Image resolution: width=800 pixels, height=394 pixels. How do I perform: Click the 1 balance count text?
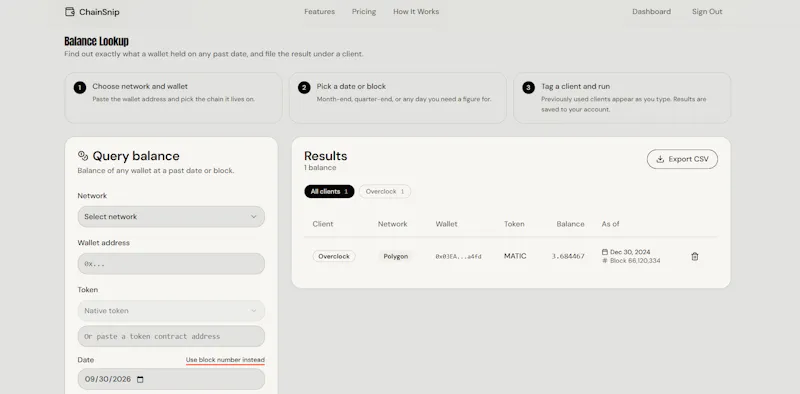(x=320, y=167)
